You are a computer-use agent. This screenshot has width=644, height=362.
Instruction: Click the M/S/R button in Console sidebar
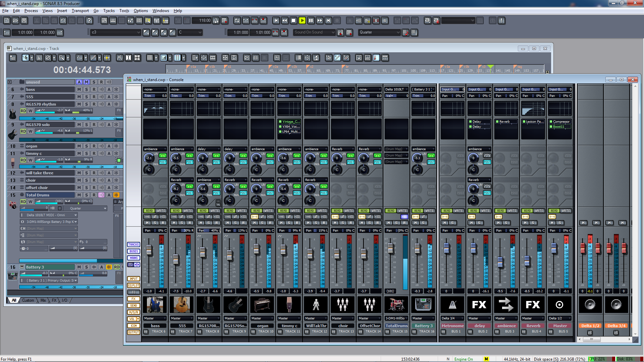[133, 312]
